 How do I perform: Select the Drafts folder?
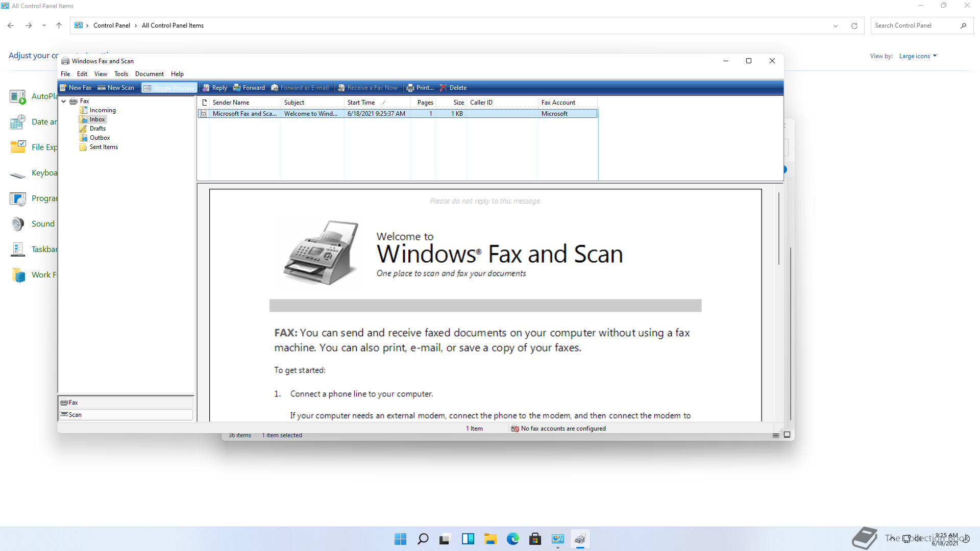pyautogui.click(x=93, y=129)
